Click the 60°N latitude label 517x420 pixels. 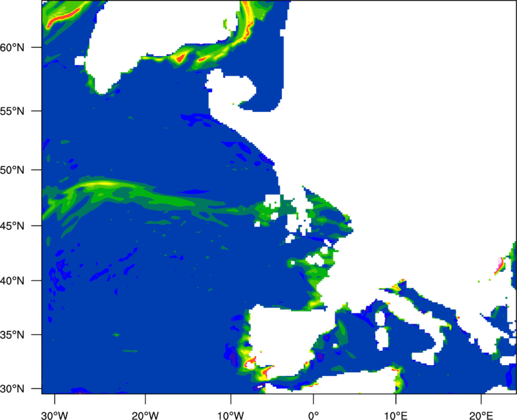pyautogui.click(x=12, y=47)
